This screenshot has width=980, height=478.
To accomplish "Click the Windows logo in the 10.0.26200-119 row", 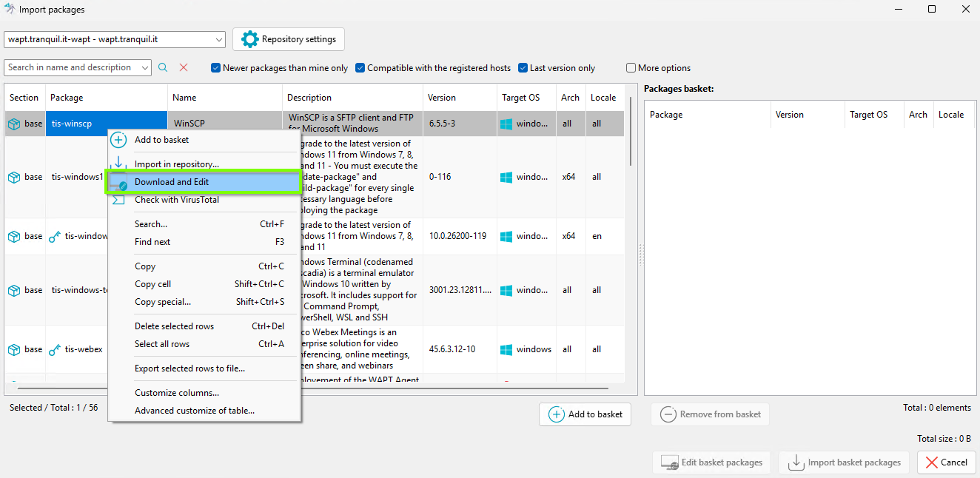I will point(506,237).
